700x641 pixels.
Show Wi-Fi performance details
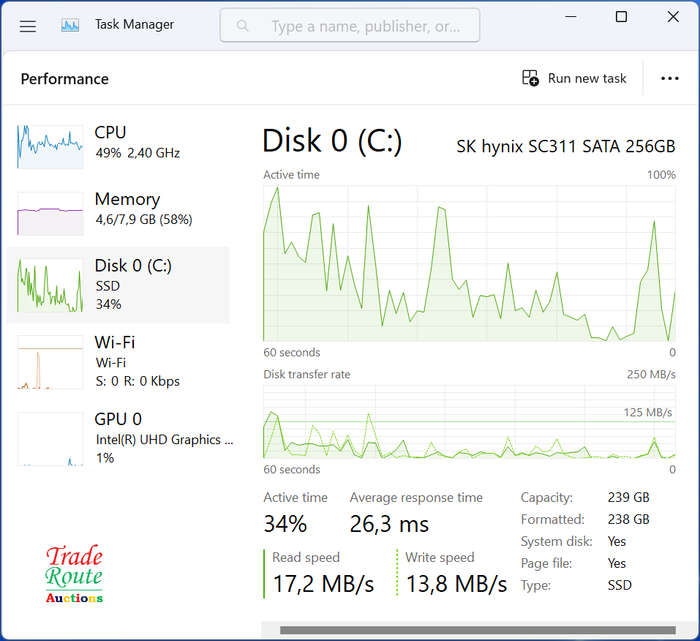point(118,362)
